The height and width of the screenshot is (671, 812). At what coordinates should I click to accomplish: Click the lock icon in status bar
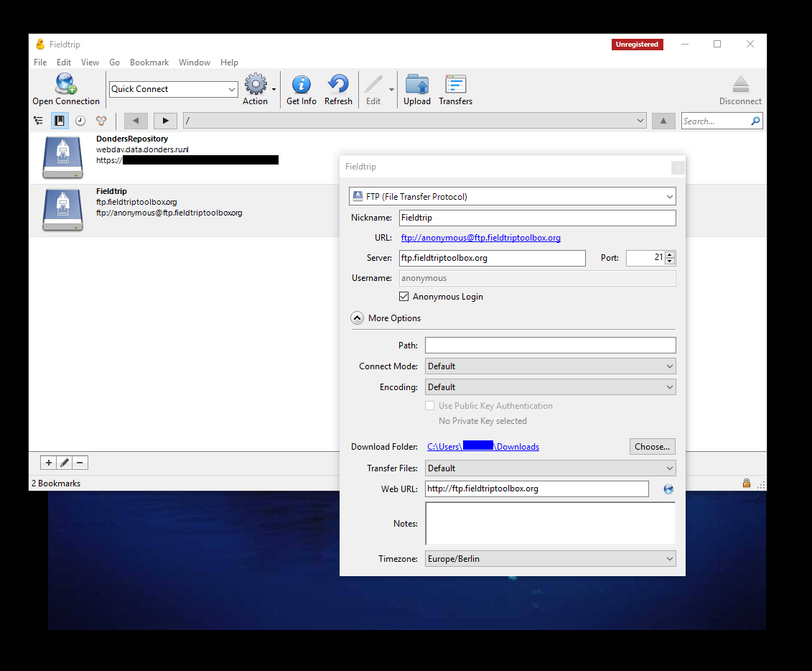[746, 483]
